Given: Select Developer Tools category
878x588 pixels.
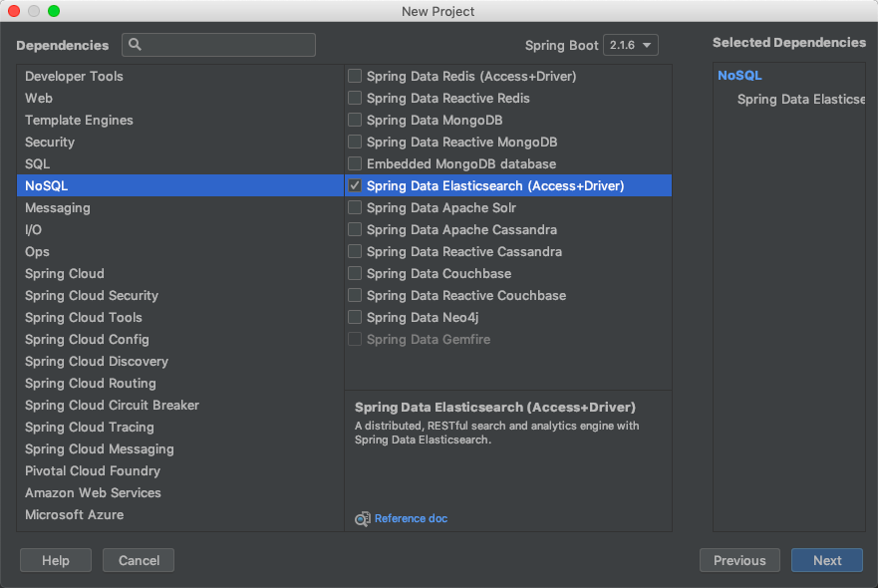Looking at the screenshot, I should point(179,76).
